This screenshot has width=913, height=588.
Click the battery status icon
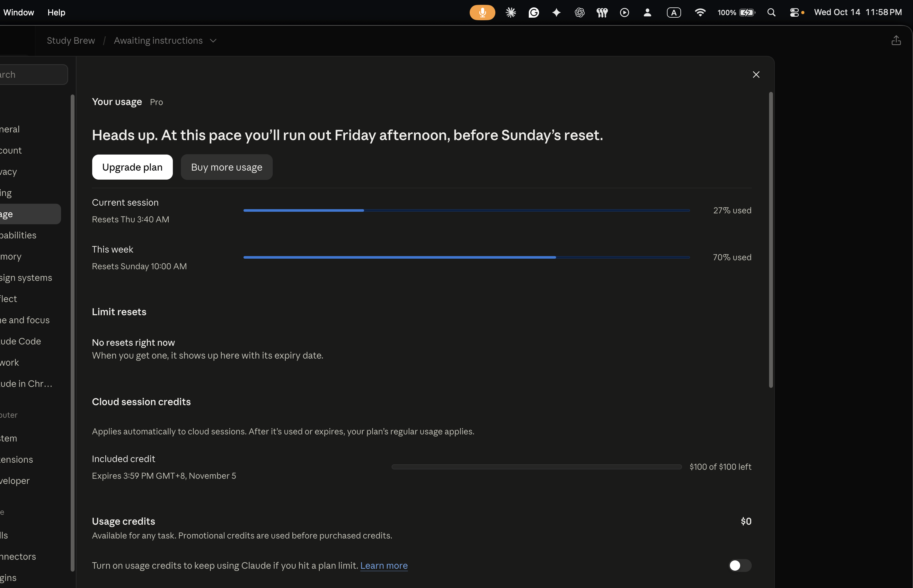tap(747, 13)
